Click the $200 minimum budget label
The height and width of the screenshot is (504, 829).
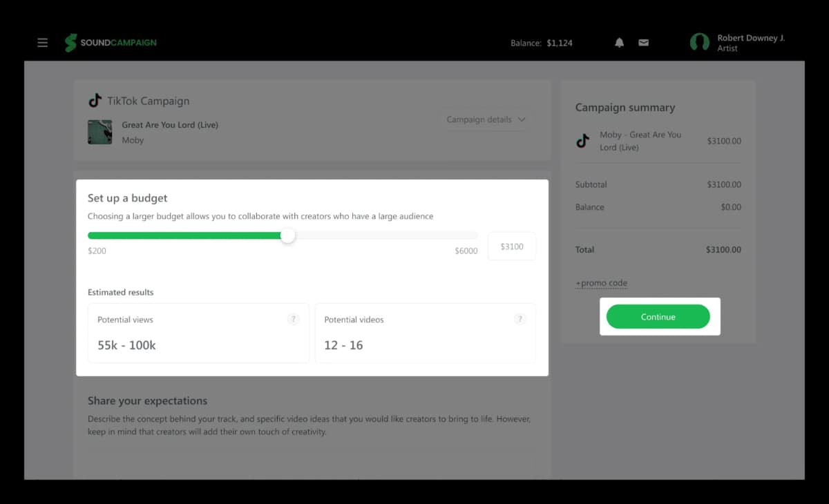tap(97, 251)
